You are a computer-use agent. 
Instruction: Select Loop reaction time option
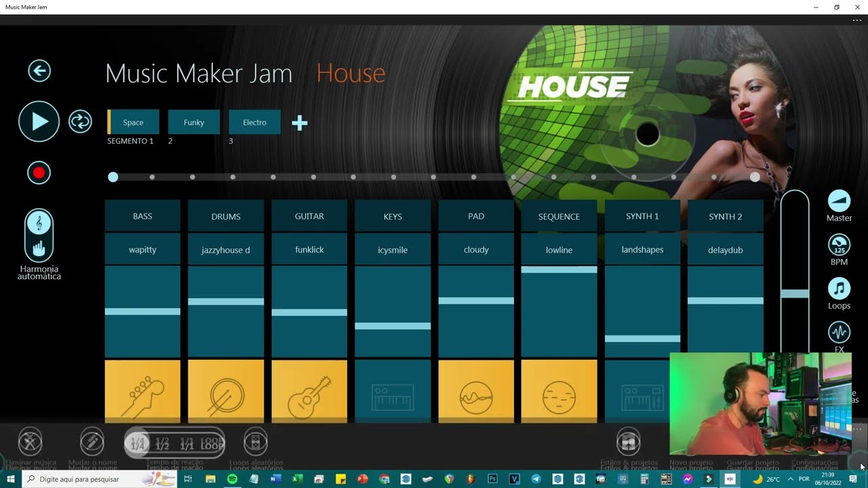[x=212, y=443]
